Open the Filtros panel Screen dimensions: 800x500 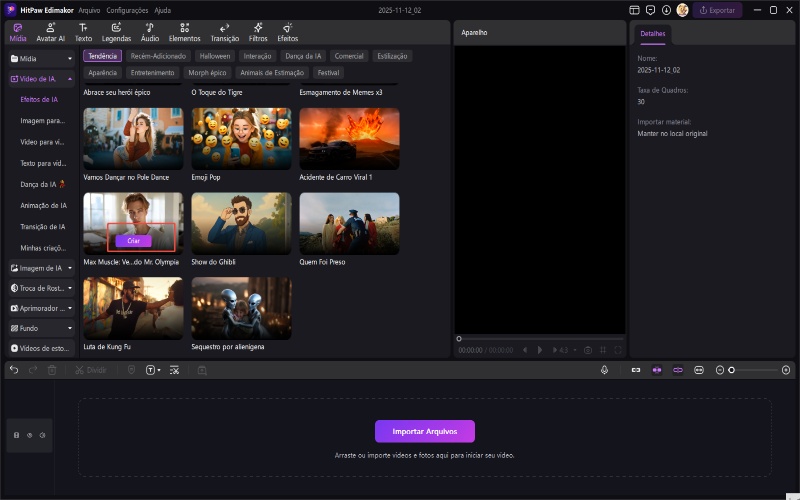(x=258, y=32)
